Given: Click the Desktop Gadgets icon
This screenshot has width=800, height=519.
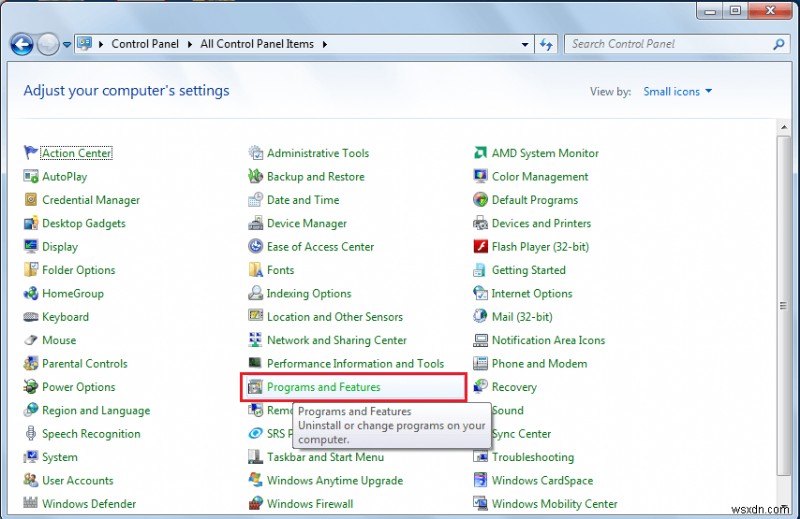Looking at the screenshot, I should 31,223.
